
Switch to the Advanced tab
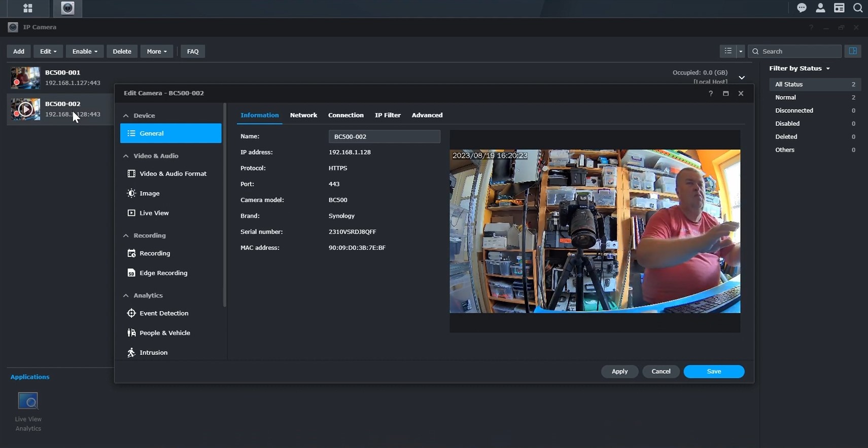pyautogui.click(x=427, y=115)
